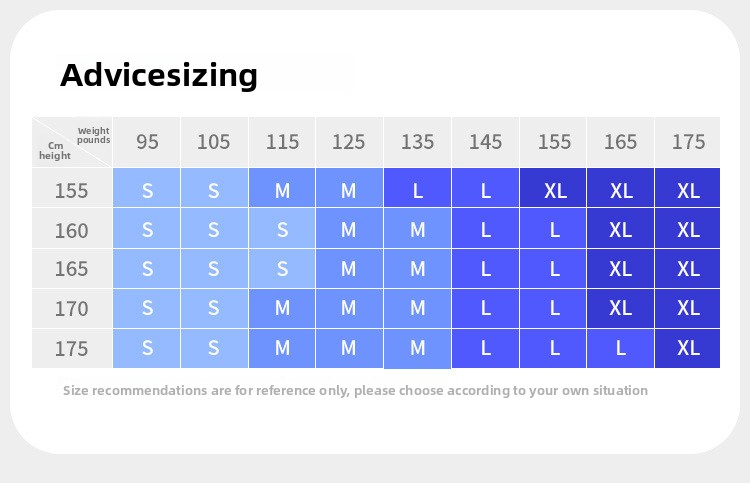Click the L cell for 155 cm, 135 pounds
750x483 pixels.
(x=417, y=190)
